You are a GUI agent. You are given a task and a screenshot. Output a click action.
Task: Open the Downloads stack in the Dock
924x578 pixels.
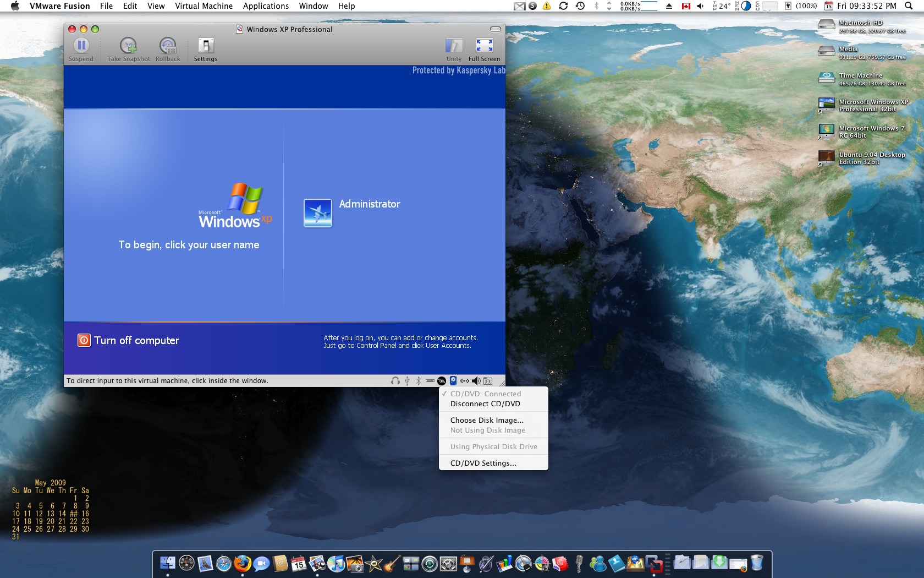[x=719, y=562]
